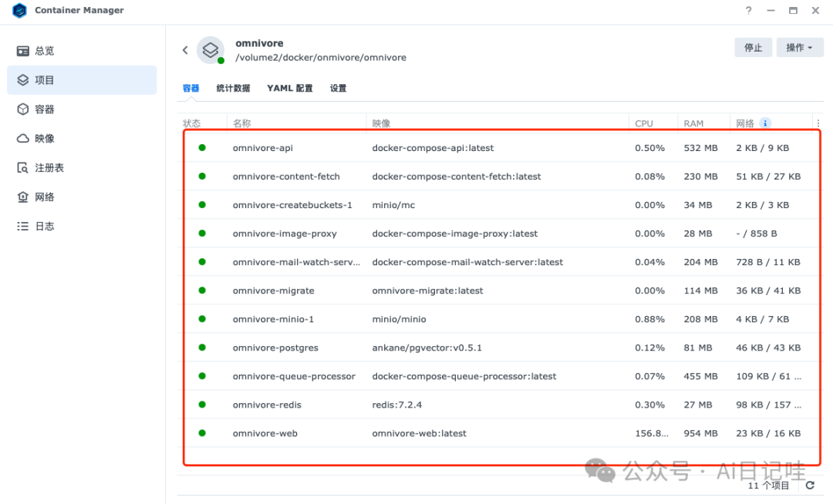This screenshot has height=504, width=833.
Task: Click the project path /volume2/docker/onmivore/omnivore
Action: coord(320,57)
